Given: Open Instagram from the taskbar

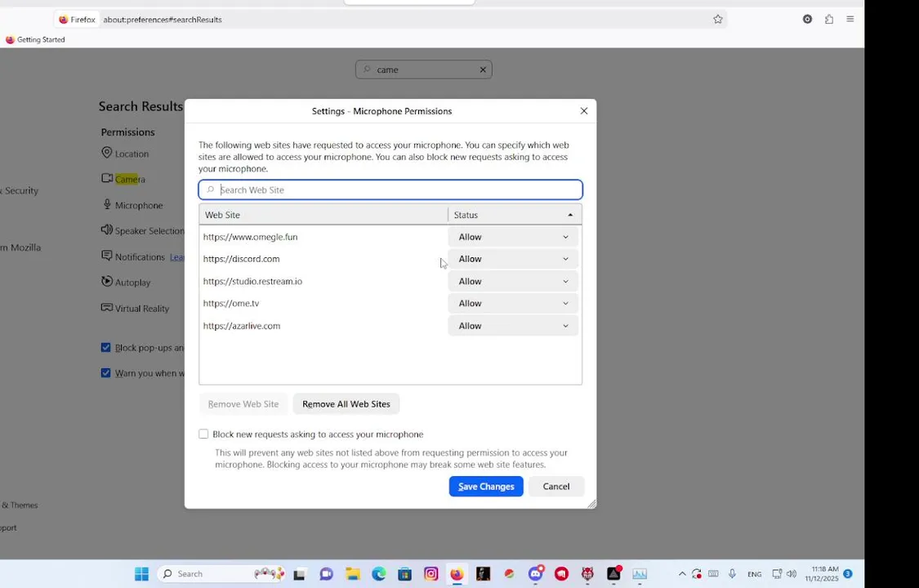Looking at the screenshot, I should [x=431, y=574].
